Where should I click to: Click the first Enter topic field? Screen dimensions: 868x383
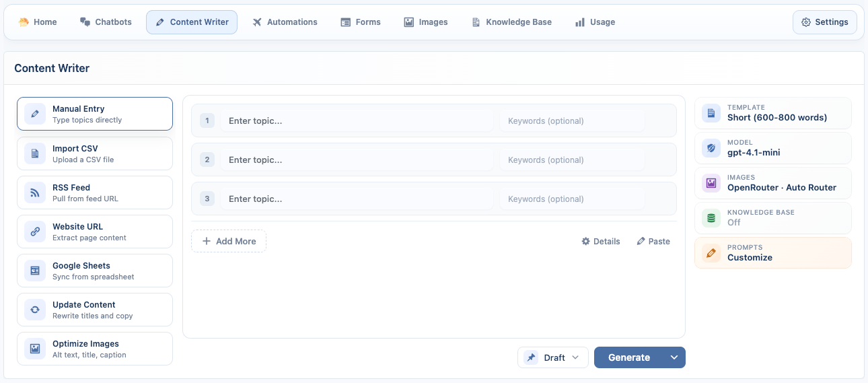pos(357,121)
